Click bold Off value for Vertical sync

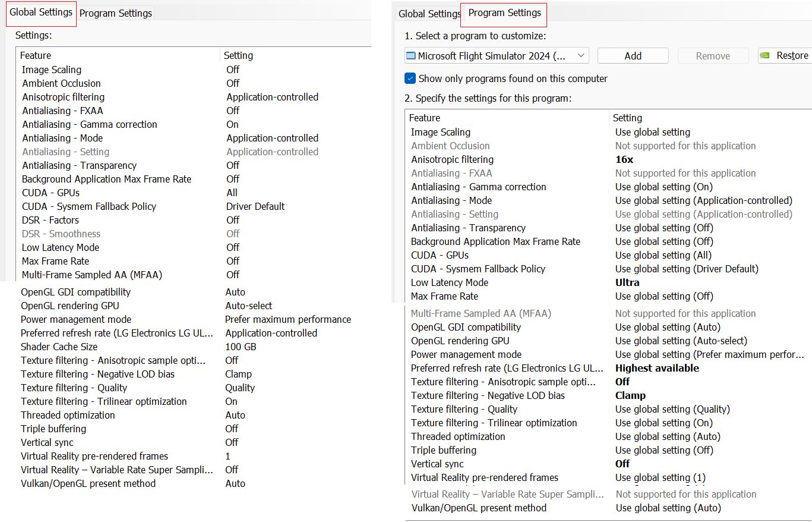(x=623, y=464)
